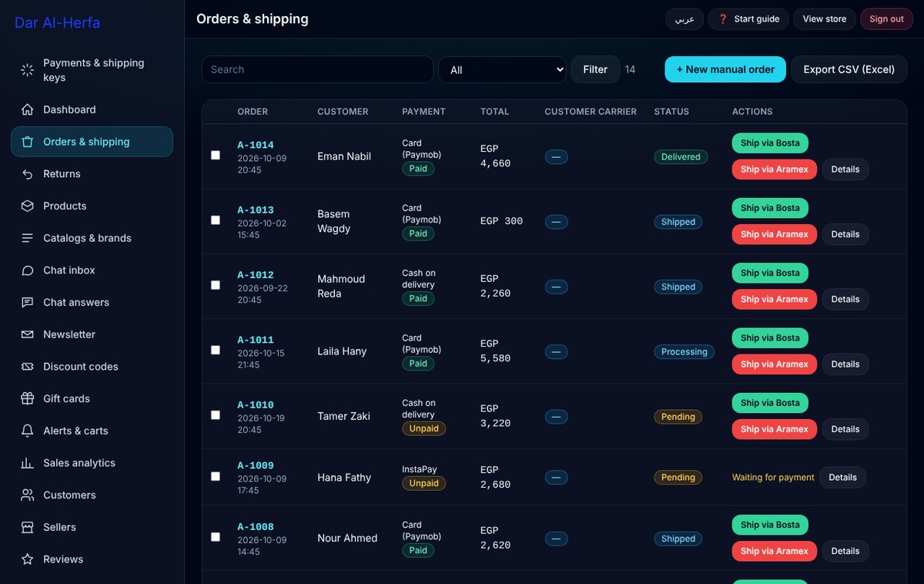This screenshot has height=584, width=924.
Task: Click the Waiting for payment text
Action: [773, 478]
